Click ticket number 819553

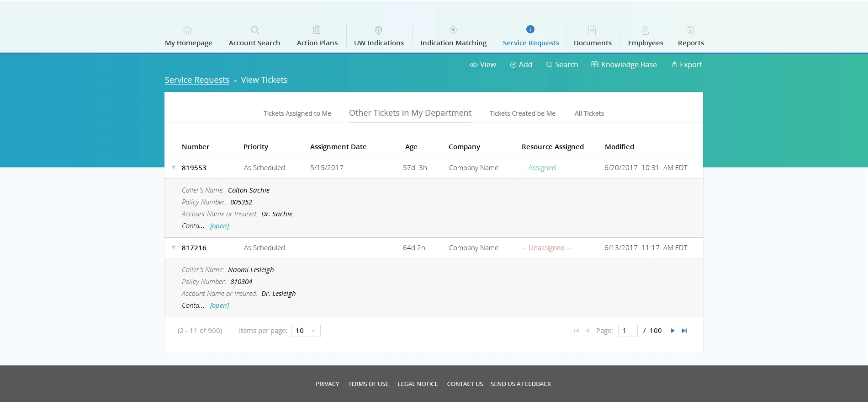(194, 168)
